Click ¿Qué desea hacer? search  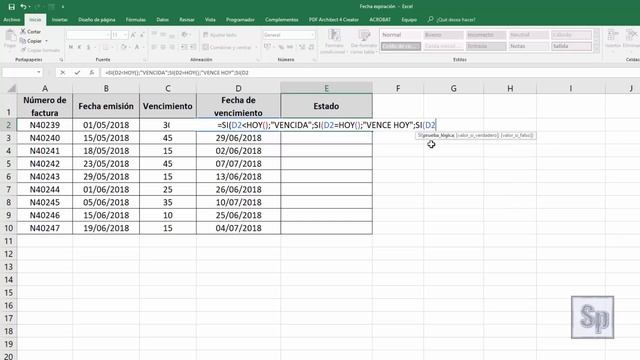452,20
